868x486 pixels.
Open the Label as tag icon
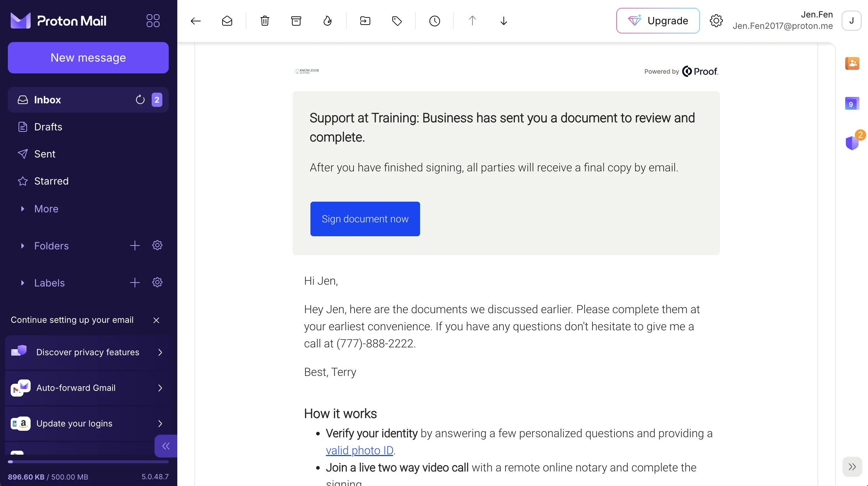(397, 21)
